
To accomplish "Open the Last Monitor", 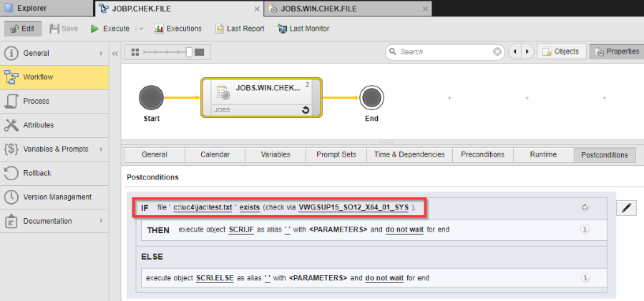I will 303,29.
